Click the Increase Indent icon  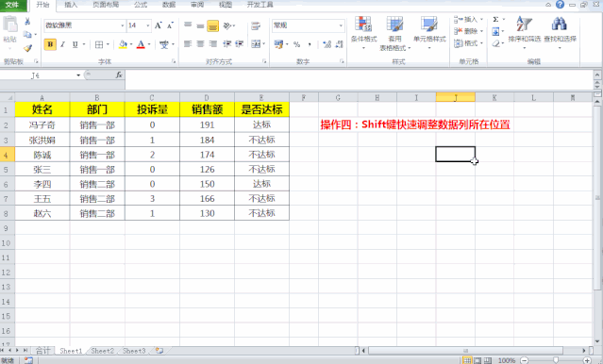(x=239, y=44)
